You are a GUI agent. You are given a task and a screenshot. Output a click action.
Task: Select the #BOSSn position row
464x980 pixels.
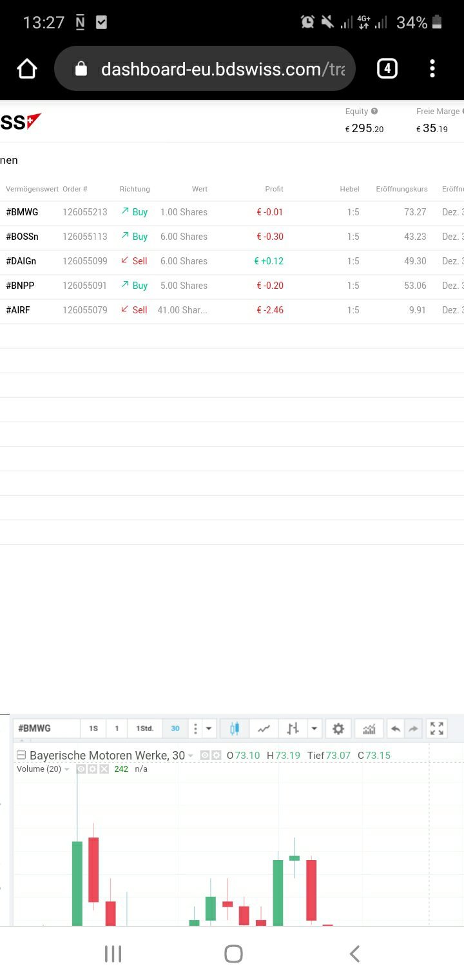coord(232,237)
